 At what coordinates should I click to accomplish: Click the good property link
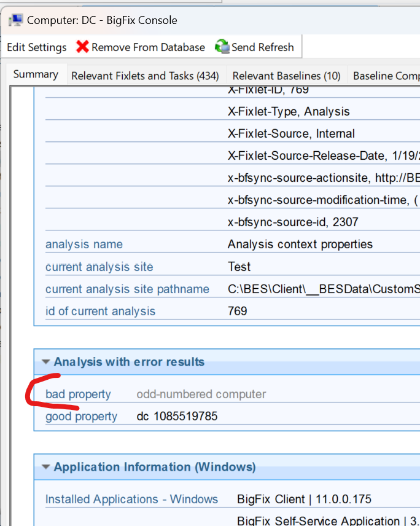82,416
